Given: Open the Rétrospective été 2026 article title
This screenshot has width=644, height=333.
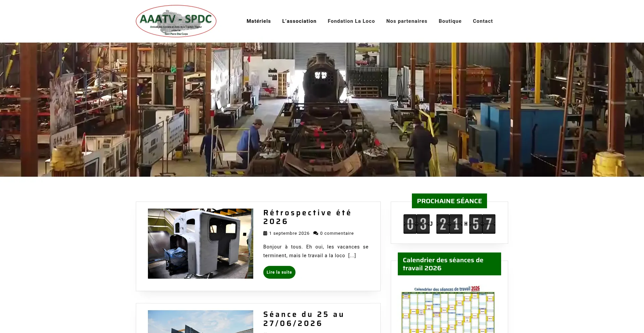Looking at the screenshot, I should click(x=307, y=217).
